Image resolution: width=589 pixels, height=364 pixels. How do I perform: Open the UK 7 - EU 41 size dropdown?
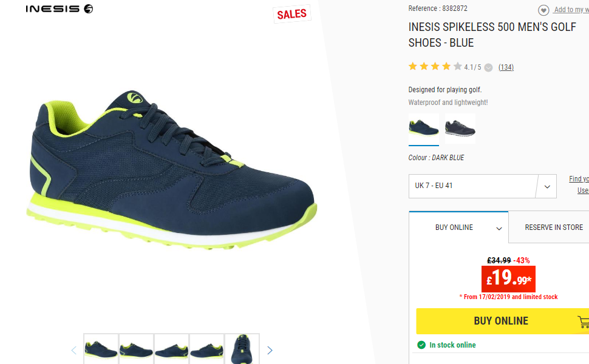[483, 186]
